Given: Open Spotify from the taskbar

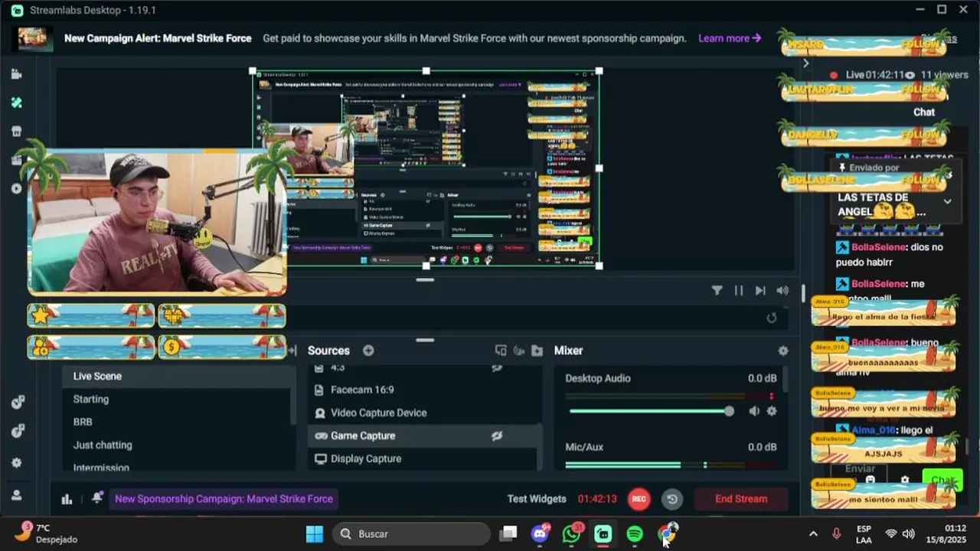Looking at the screenshot, I should [x=635, y=533].
